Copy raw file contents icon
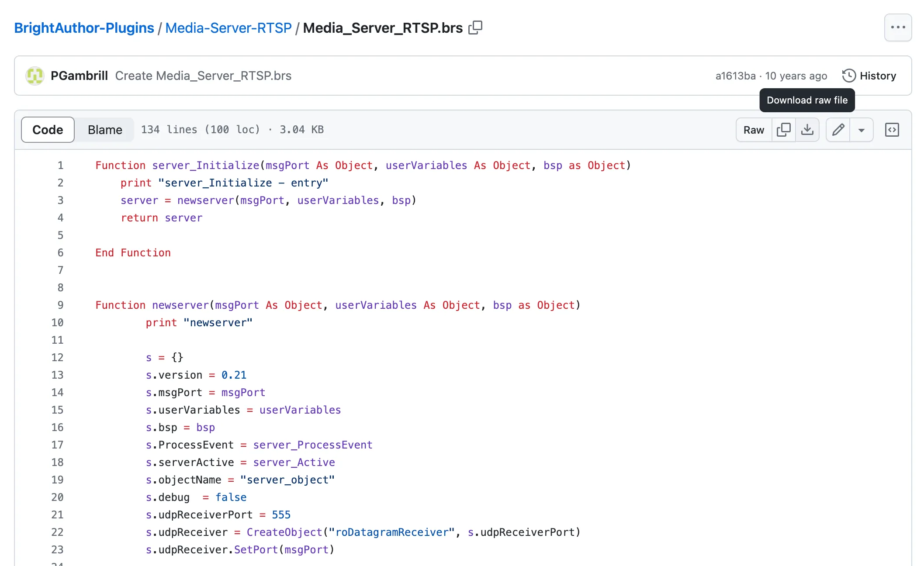The width and height of the screenshot is (924, 566). pos(783,130)
